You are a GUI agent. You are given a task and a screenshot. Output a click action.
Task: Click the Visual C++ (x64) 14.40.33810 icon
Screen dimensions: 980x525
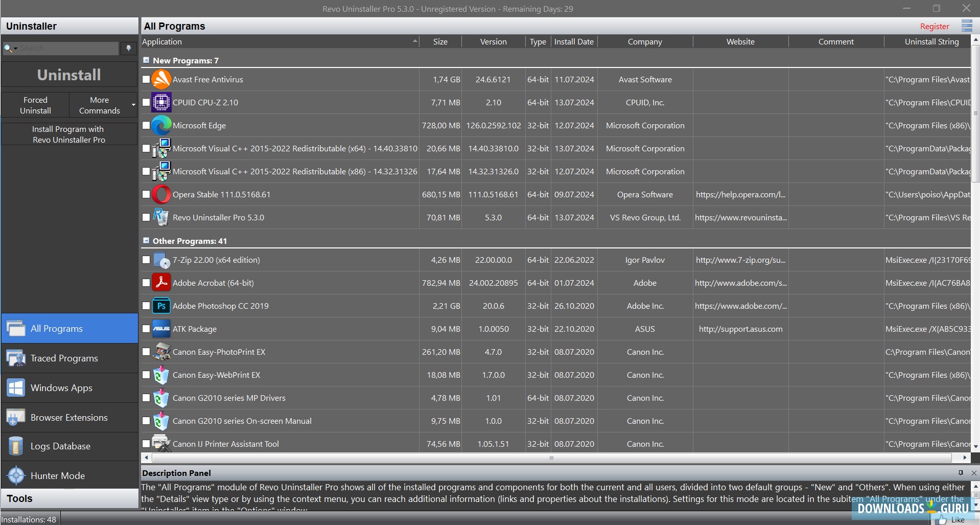click(x=161, y=148)
